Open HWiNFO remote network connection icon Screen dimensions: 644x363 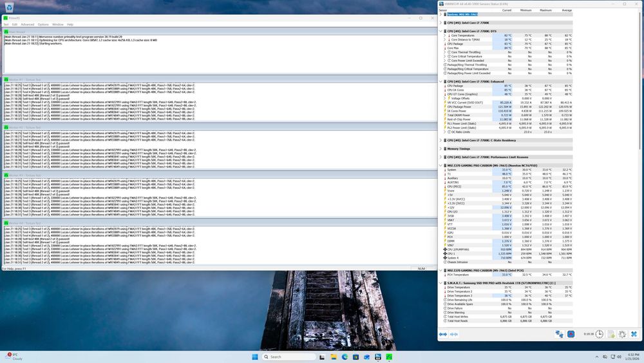click(560, 334)
